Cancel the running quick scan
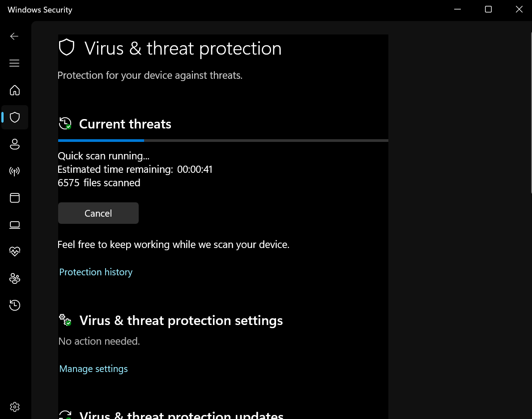 coord(98,213)
